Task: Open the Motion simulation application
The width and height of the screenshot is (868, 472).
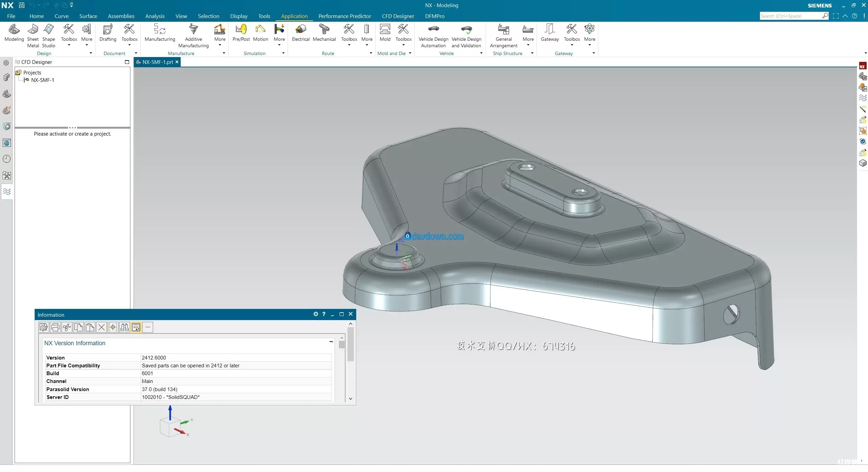Action: pos(260,33)
